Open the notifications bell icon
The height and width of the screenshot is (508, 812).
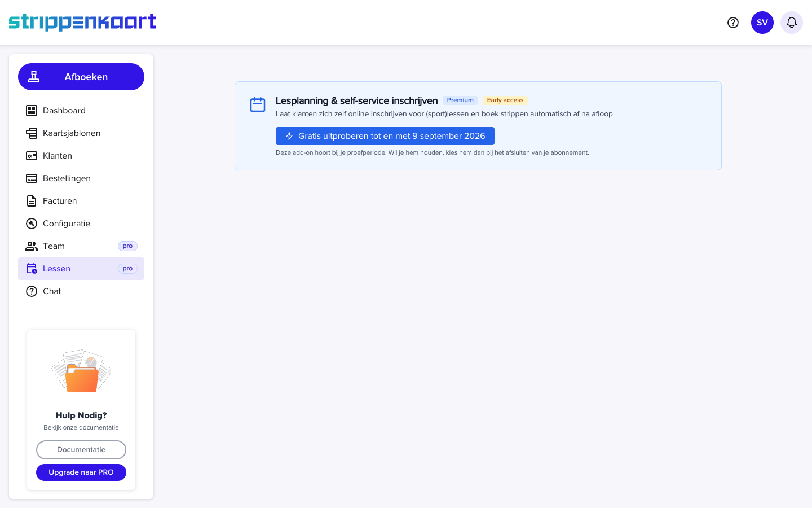click(x=792, y=23)
